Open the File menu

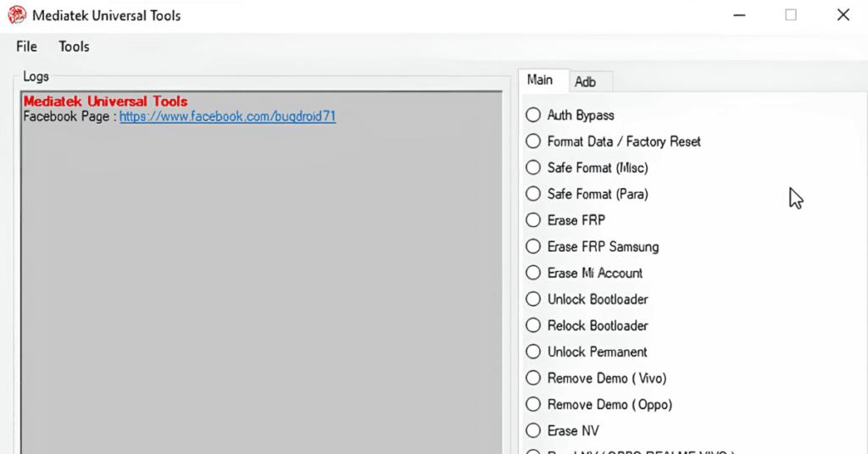tap(26, 47)
